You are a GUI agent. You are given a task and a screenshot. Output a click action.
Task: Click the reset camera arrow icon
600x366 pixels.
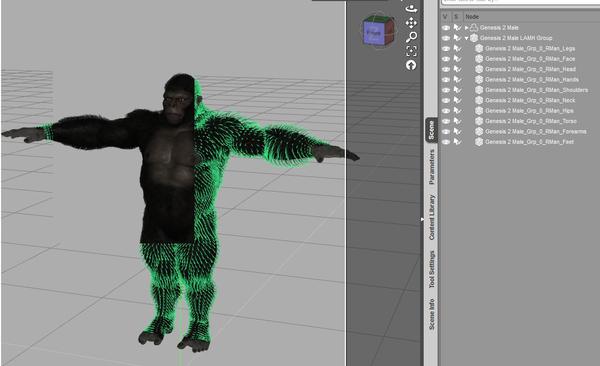point(411,65)
